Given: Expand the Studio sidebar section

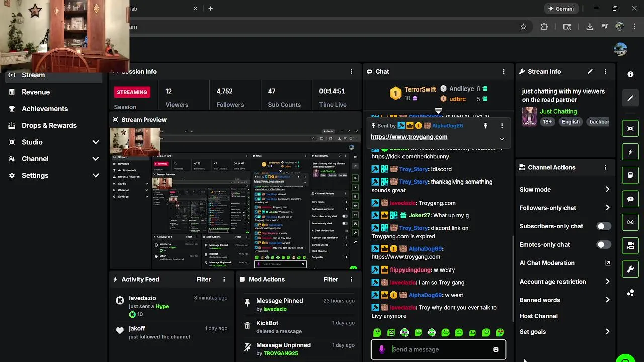Looking at the screenshot, I should click(x=96, y=142).
